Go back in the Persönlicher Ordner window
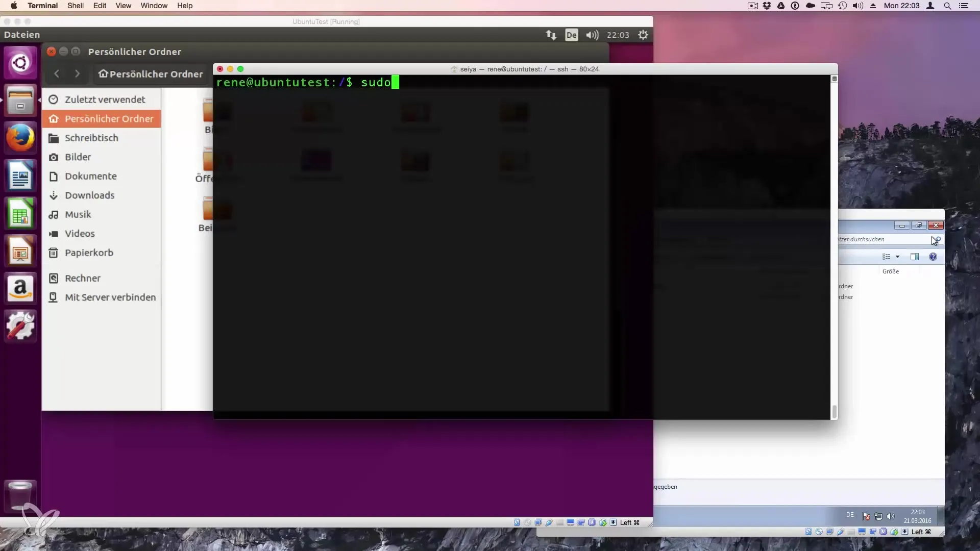 point(57,74)
